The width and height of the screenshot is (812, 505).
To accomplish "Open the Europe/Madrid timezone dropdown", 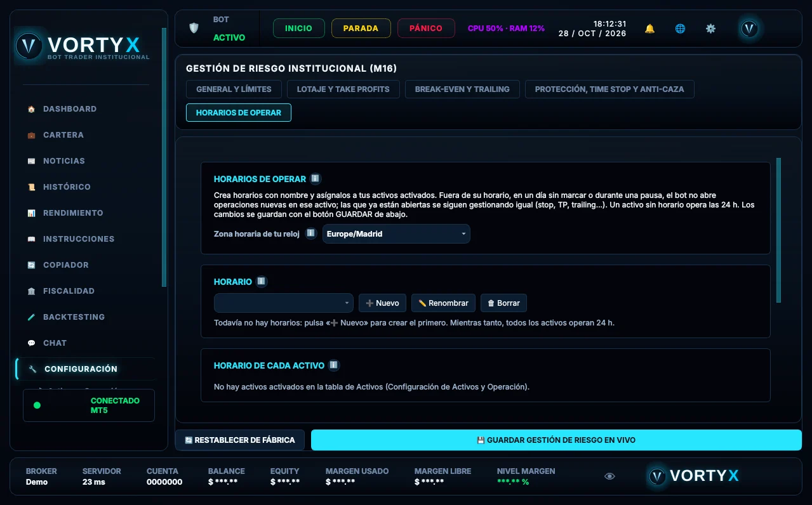I will pos(396,234).
